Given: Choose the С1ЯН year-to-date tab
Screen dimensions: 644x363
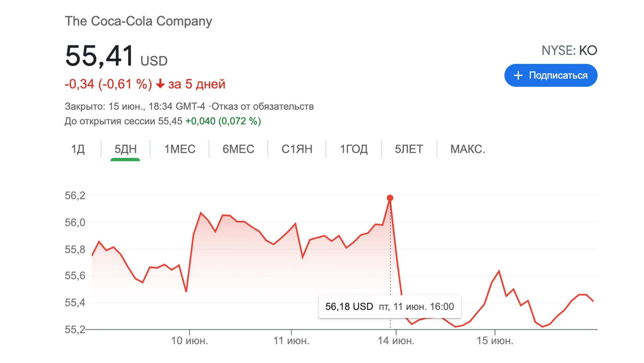Looking at the screenshot, I should pos(297,149).
